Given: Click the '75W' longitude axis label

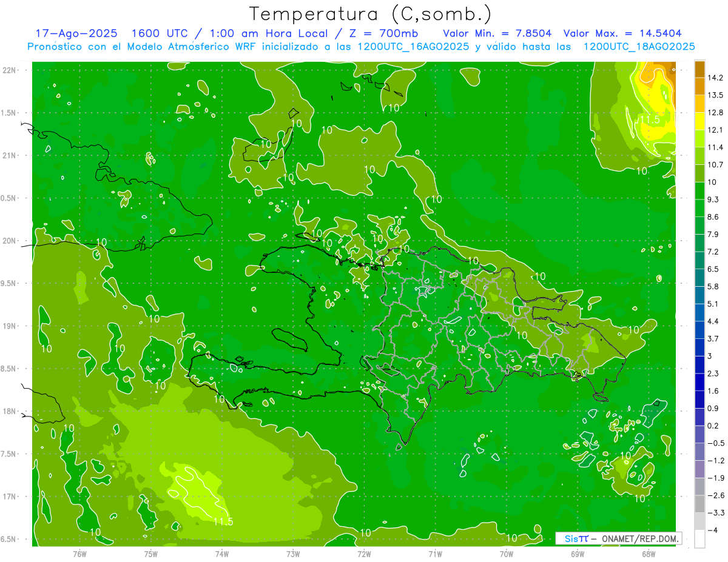Looking at the screenshot, I should tap(150, 554).
